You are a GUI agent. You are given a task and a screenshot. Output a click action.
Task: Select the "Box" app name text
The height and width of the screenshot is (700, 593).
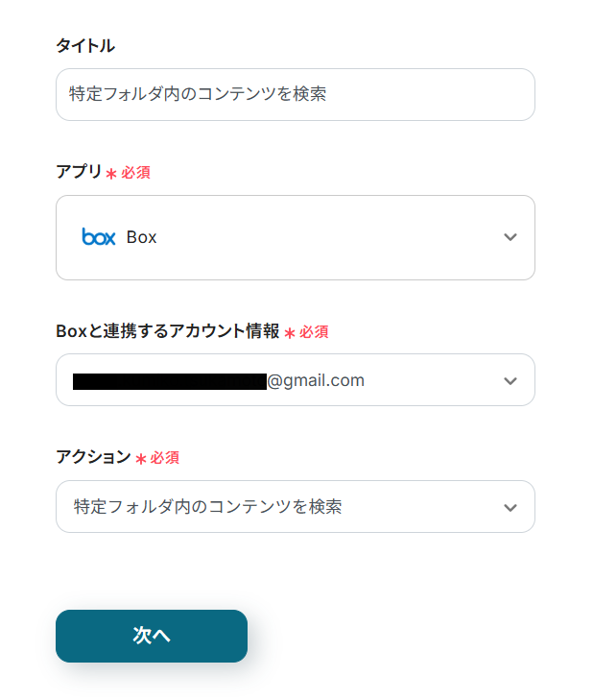(141, 237)
